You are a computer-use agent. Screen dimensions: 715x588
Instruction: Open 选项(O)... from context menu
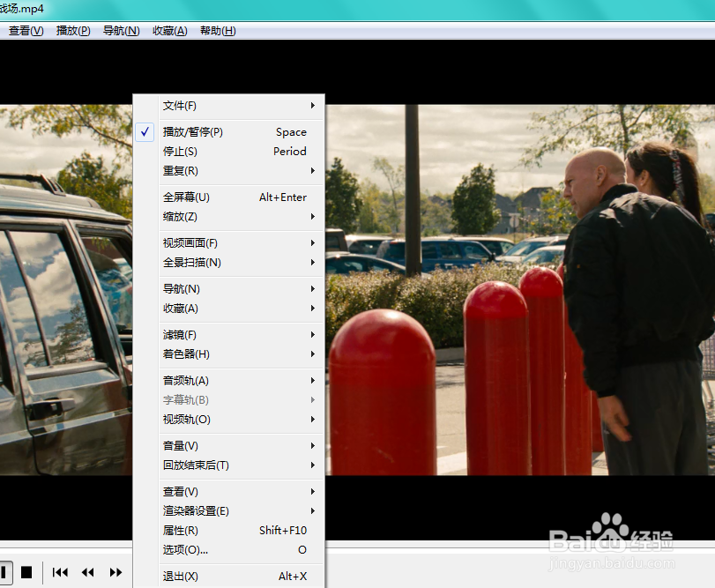(x=229, y=550)
